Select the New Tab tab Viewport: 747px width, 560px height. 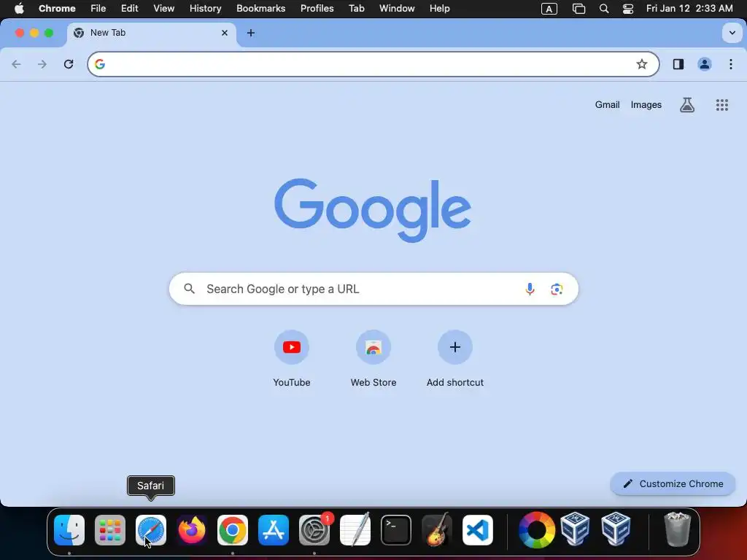tap(152, 34)
